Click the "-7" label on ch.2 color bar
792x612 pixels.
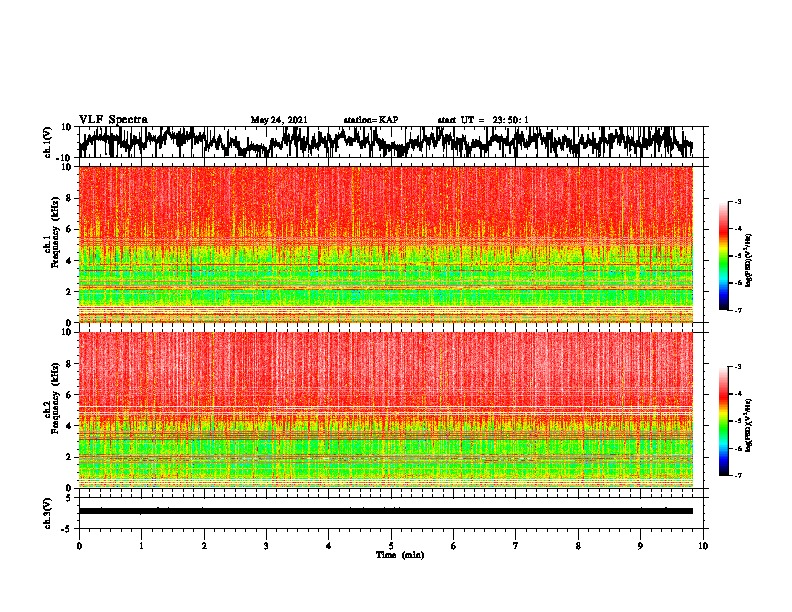point(737,475)
